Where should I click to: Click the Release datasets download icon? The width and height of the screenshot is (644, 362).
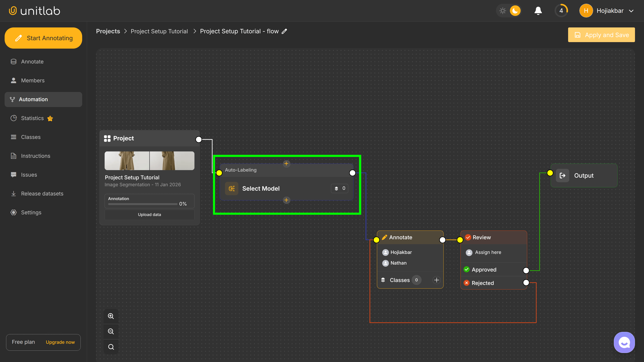(x=13, y=193)
